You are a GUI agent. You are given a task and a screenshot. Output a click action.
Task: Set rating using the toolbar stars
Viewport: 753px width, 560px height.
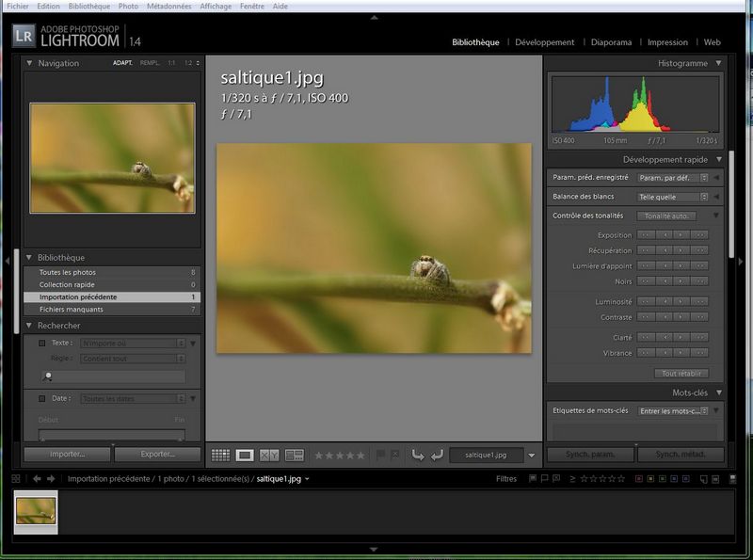339,456
